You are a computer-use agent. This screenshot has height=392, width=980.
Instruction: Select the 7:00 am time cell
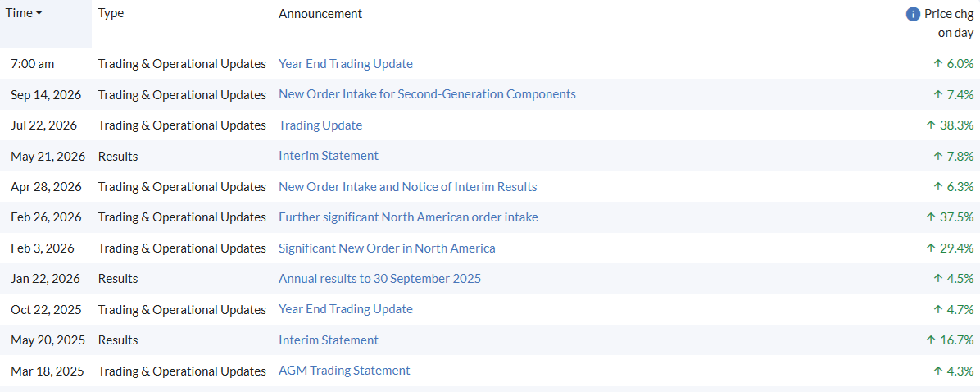point(33,64)
